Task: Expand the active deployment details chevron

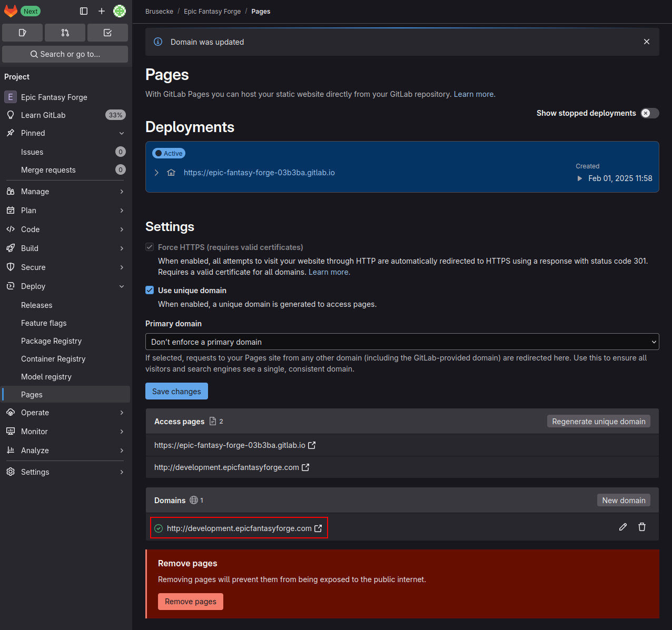Action: pos(156,173)
